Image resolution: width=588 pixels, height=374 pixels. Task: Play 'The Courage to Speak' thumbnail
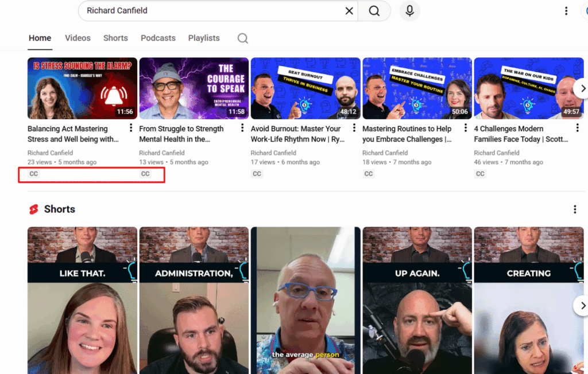[x=194, y=88]
